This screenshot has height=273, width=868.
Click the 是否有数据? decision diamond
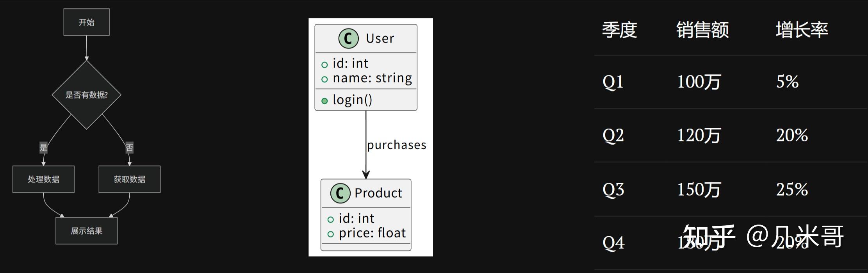86,95
